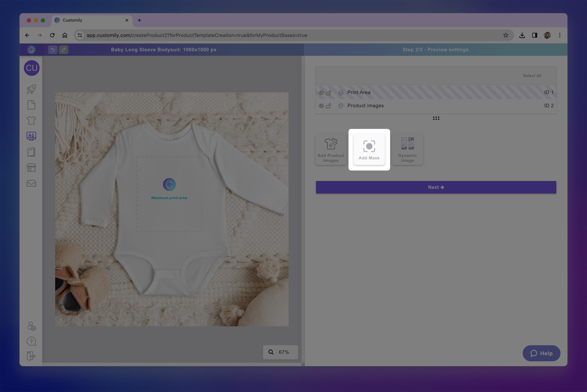The image size is (587, 392).
Task: Click the Add Mask button
Action: (x=369, y=149)
